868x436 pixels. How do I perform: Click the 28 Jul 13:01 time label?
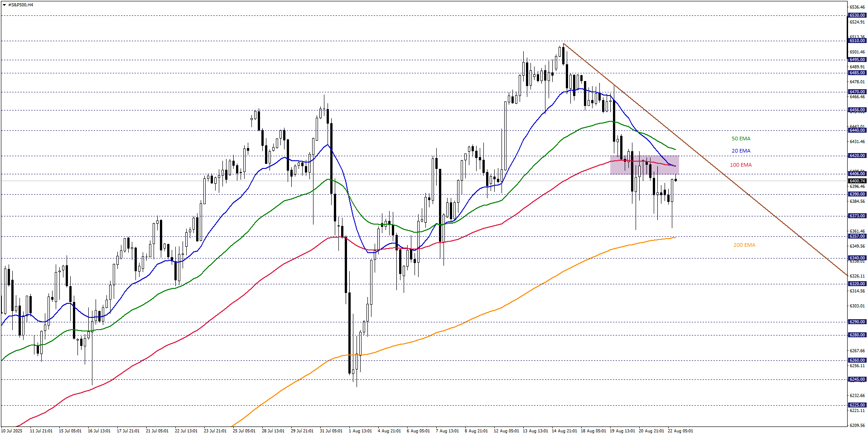point(273,431)
